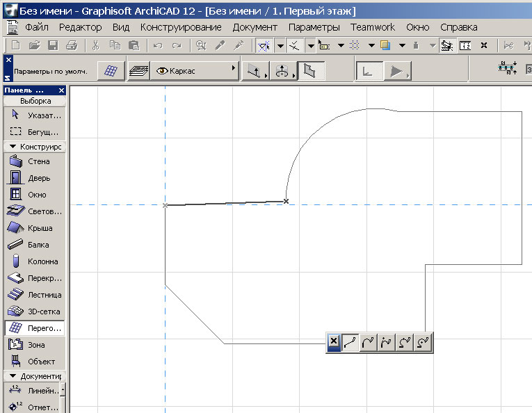Close the floating pet palette
Screen dimensions: 532x413
(x=334, y=341)
